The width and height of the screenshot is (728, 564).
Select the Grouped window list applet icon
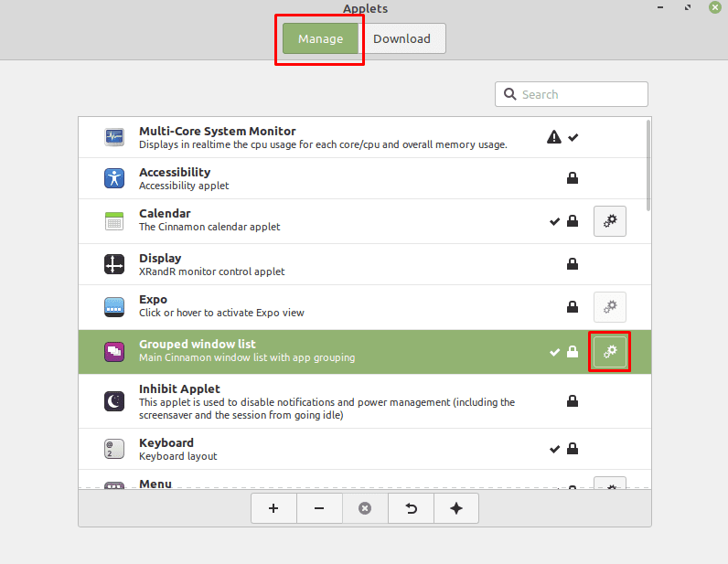[x=114, y=352]
